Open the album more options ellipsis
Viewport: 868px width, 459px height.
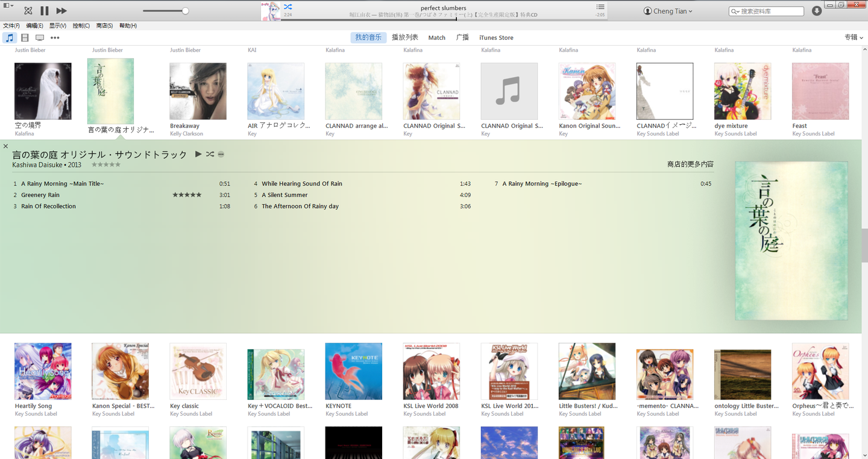point(221,154)
